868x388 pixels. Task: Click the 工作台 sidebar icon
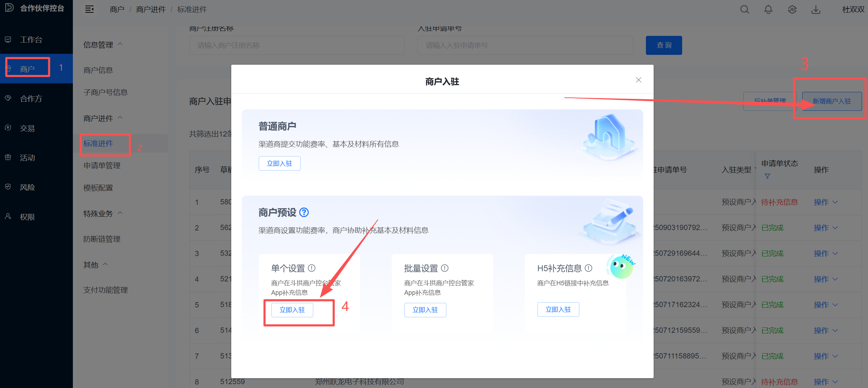tap(8, 39)
